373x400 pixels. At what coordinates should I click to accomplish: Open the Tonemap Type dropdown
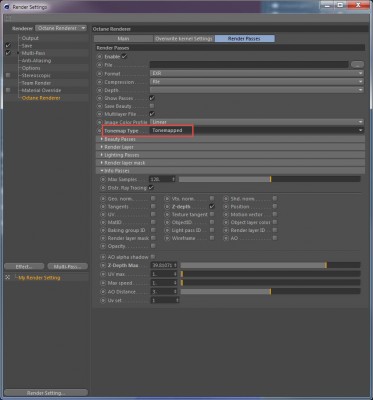[257, 130]
